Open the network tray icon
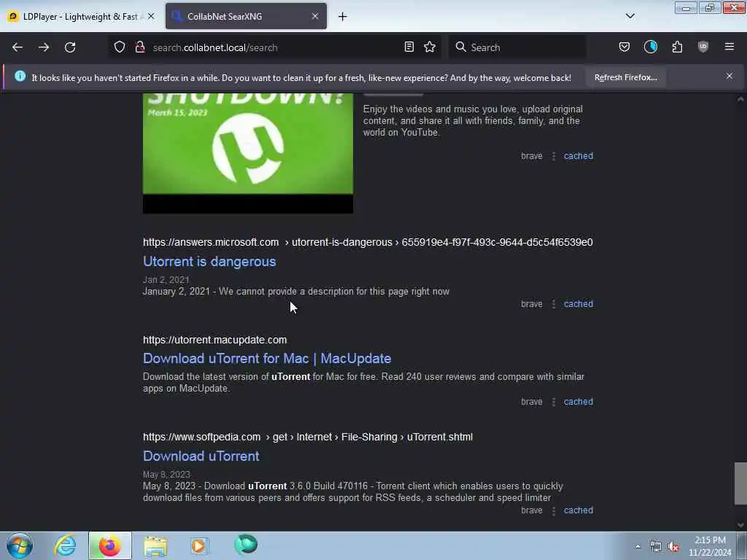747x560 pixels. pos(656,547)
